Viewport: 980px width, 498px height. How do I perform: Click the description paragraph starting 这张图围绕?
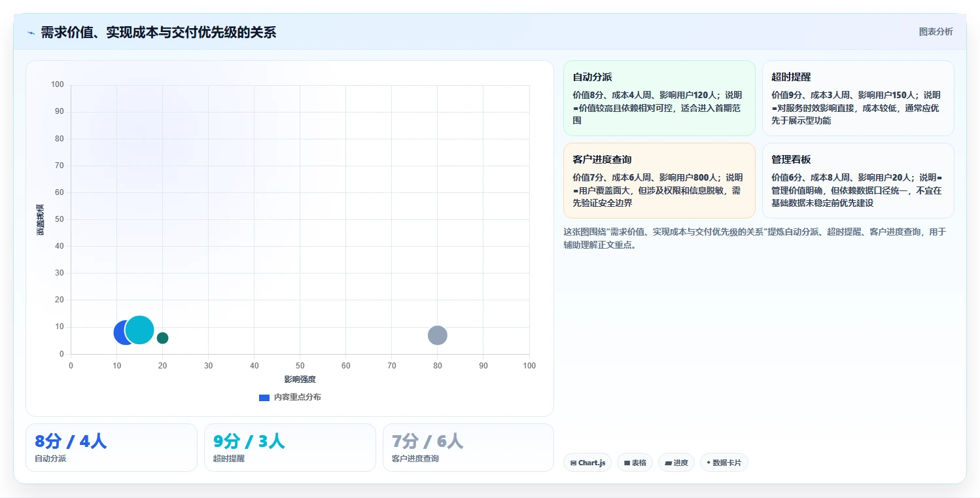tap(754, 238)
